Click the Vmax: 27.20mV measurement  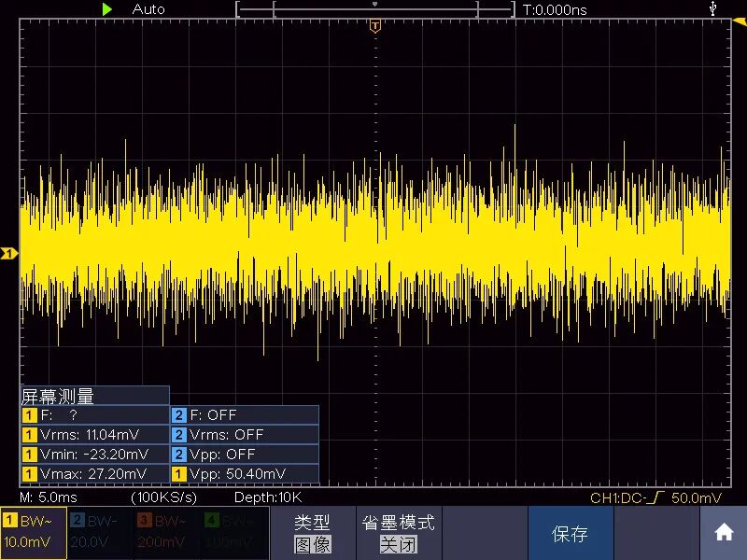[95, 474]
